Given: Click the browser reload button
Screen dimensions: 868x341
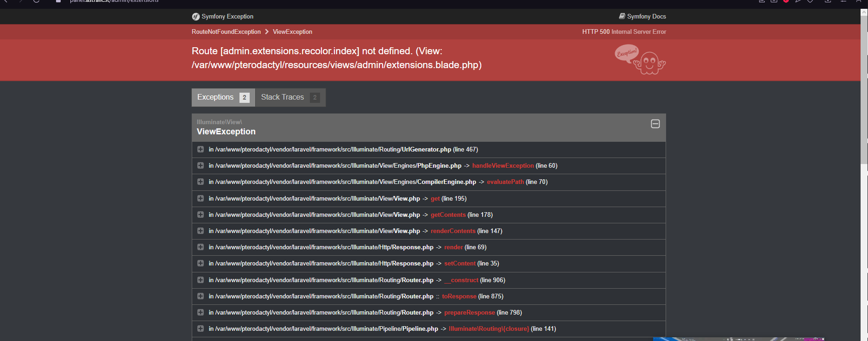Looking at the screenshot, I should [x=36, y=1].
